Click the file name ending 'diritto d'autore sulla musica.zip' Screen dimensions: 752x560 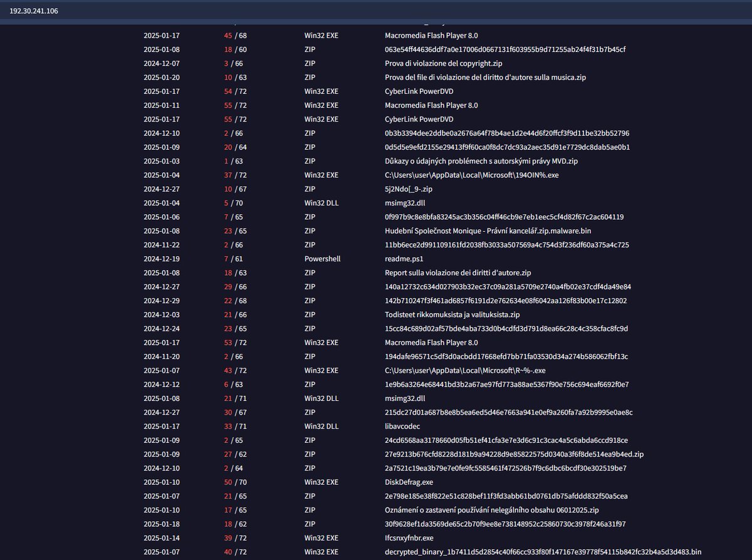[x=486, y=77]
